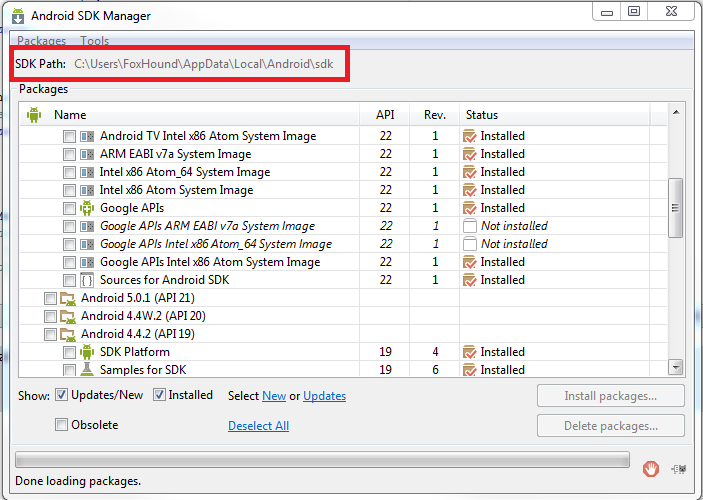Open the Packages menu

pyautogui.click(x=42, y=41)
